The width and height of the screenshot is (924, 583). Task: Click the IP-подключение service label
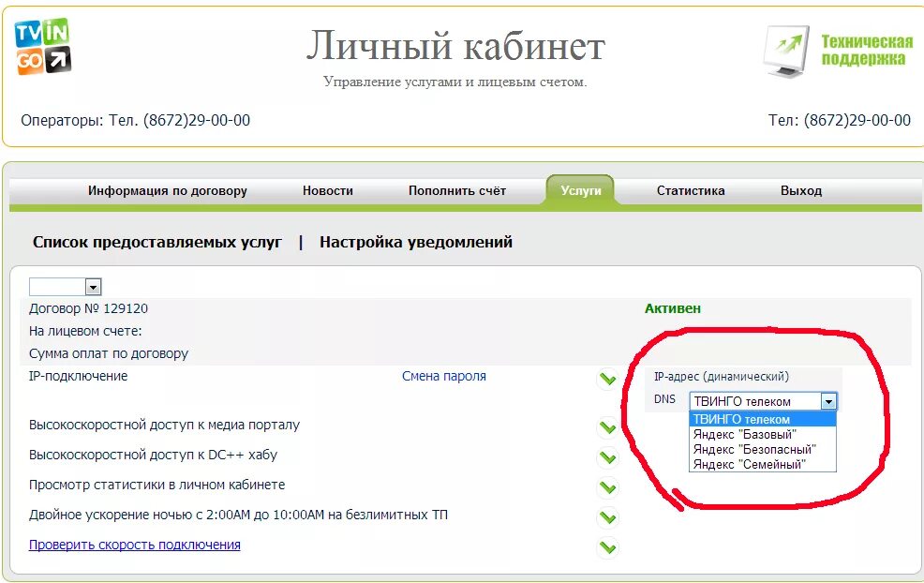(79, 376)
